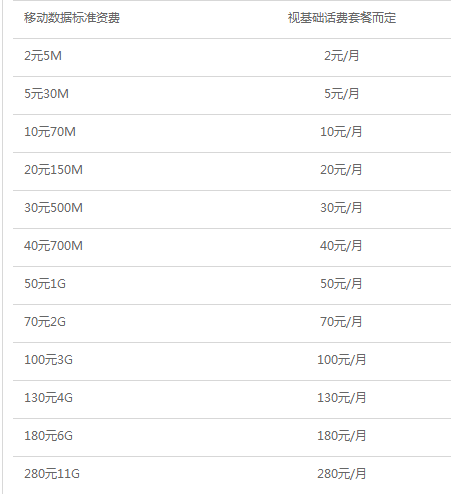Choose the 20元150M plan entry
The height and width of the screenshot is (494, 451).
(x=53, y=170)
